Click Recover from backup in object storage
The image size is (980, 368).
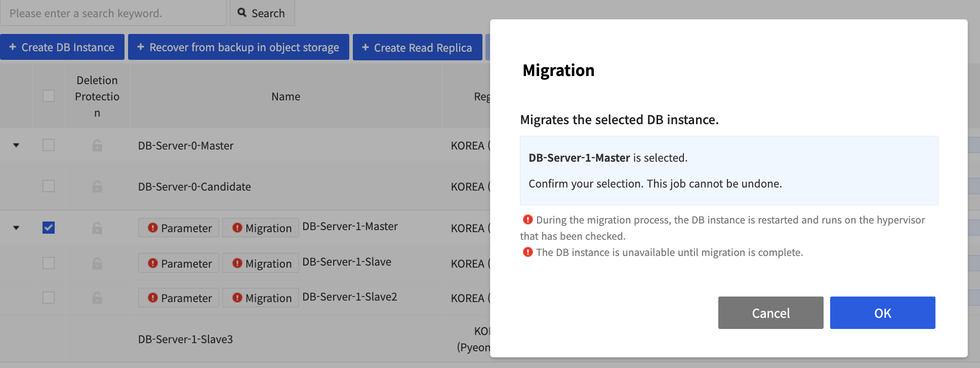pyautogui.click(x=238, y=47)
